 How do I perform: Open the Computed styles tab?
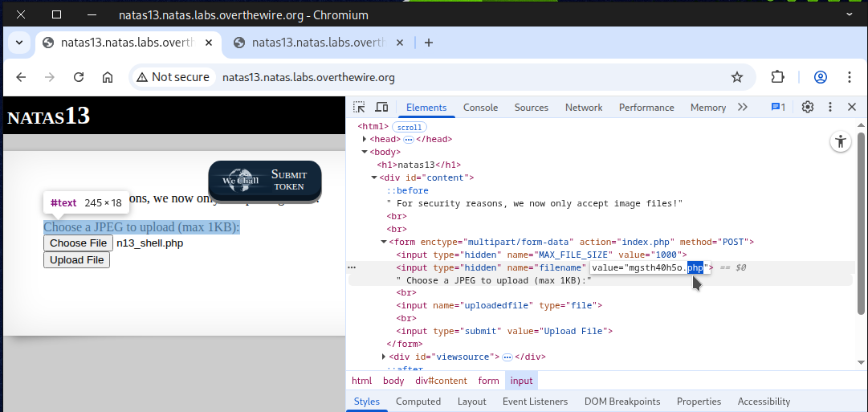click(418, 402)
